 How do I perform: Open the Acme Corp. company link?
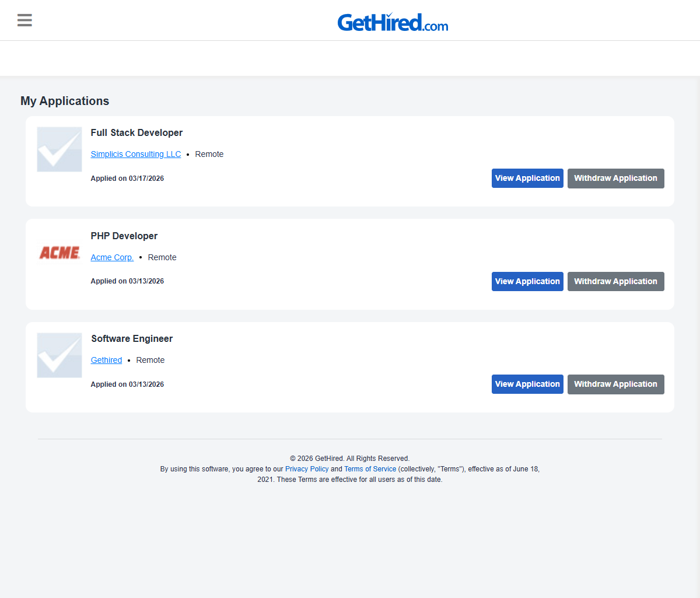point(112,257)
